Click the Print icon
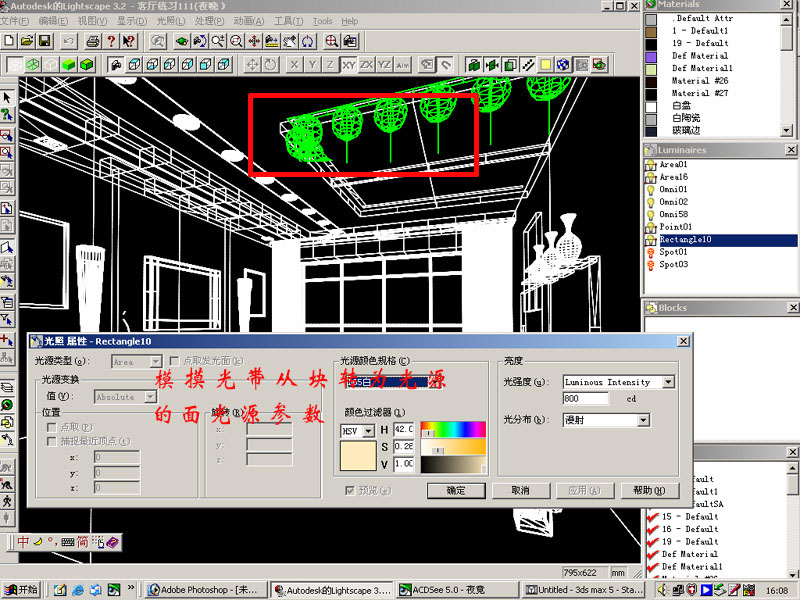The image size is (800, 600). [x=92, y=41]
